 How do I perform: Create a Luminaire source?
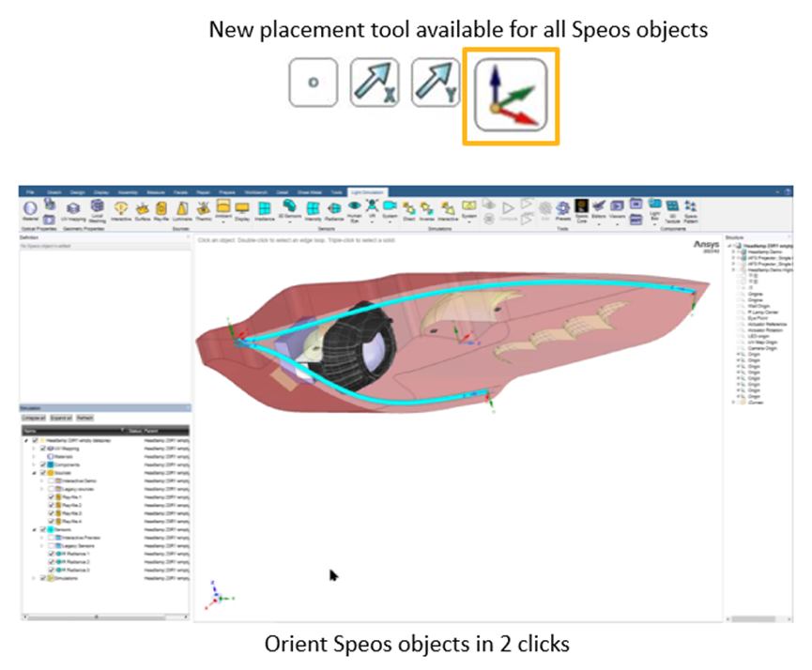182,211
